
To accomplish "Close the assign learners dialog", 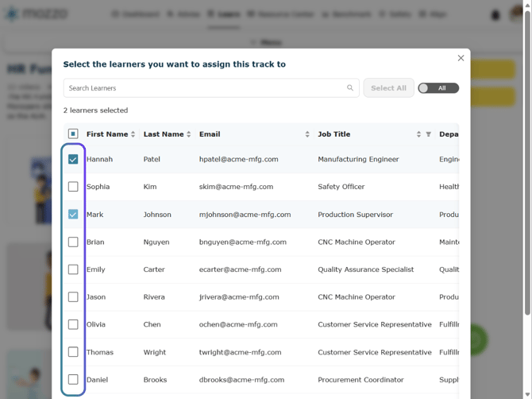I will point(461,58).
